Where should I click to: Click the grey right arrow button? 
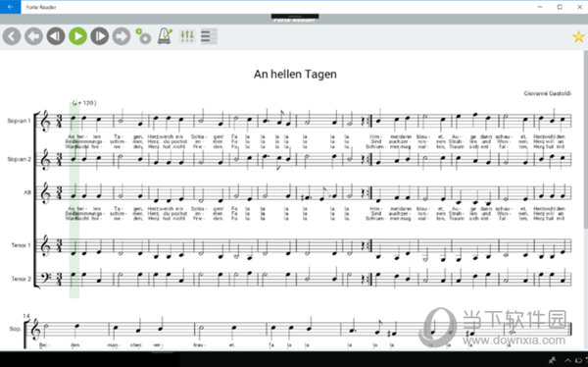click(x=122, y=36)
